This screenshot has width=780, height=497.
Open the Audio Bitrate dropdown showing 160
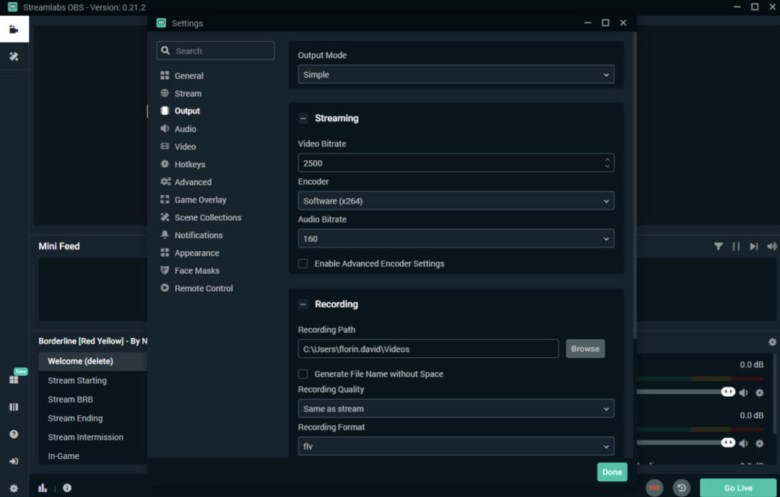tap(456, 239)
